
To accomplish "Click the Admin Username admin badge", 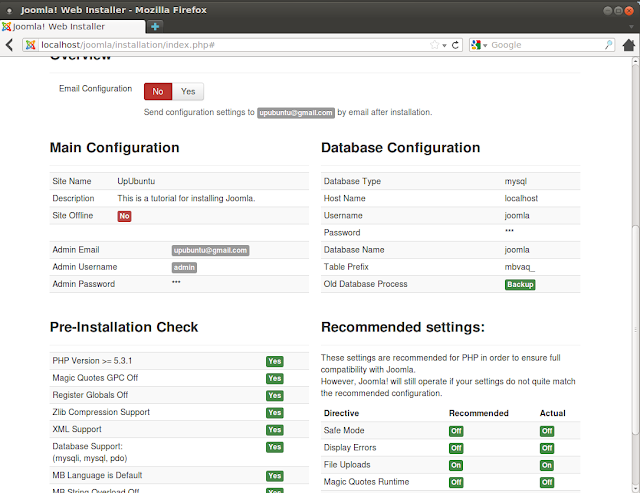I will 184,267.
